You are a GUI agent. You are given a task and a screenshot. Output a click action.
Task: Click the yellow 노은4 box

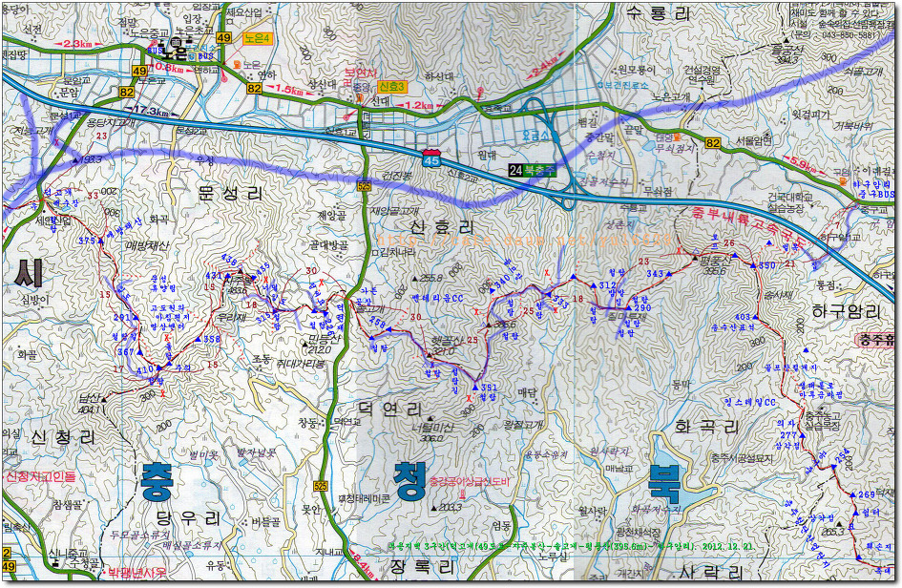(x=257, y=38)
